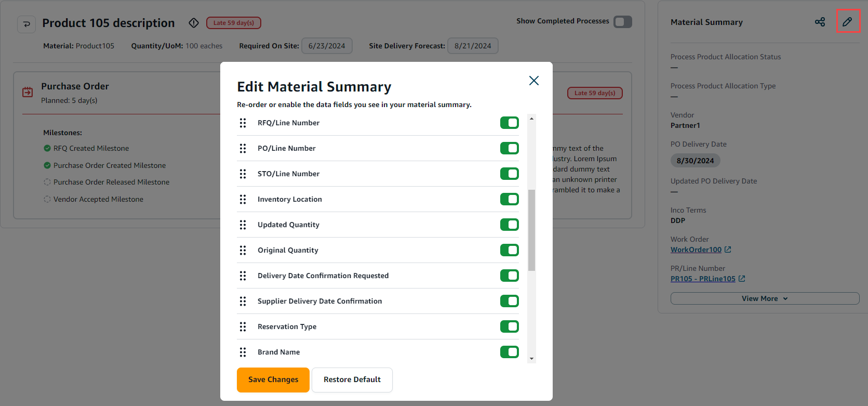
Task: Click the Restore Default button
Action: click(352, 379)
